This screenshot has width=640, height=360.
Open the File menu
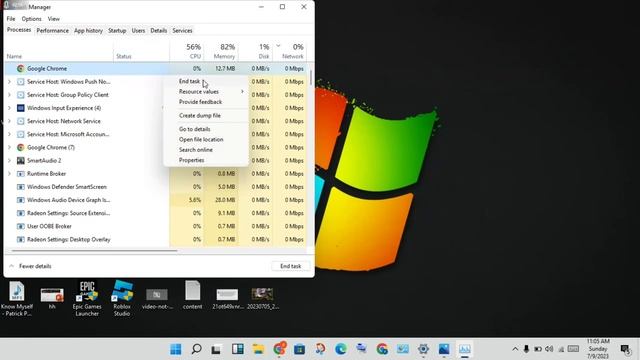(11, 19)
